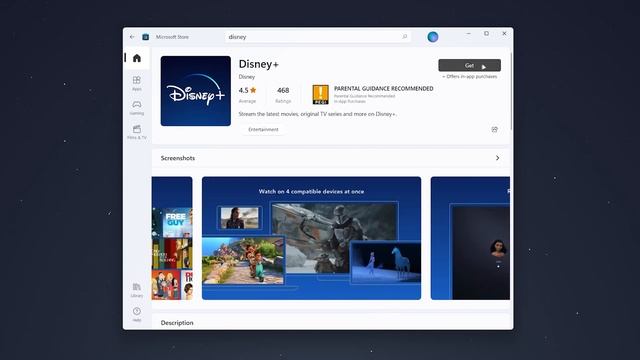Click the PEGI parental guidance badge
This screenshot has width=640, height=360.
(x=320, y=94)
